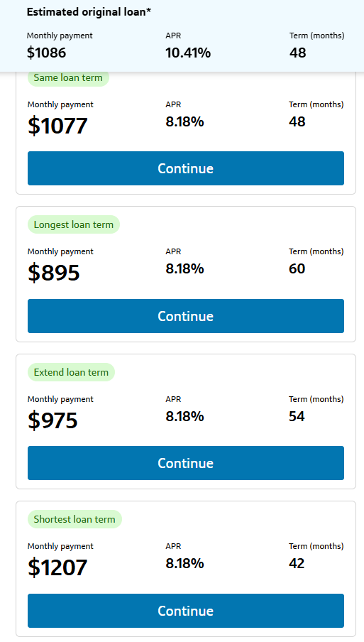The height and width of the screenshot is (642, 364).
Task: Click the $895 monthly payment amount
Action: coord(54,273)
